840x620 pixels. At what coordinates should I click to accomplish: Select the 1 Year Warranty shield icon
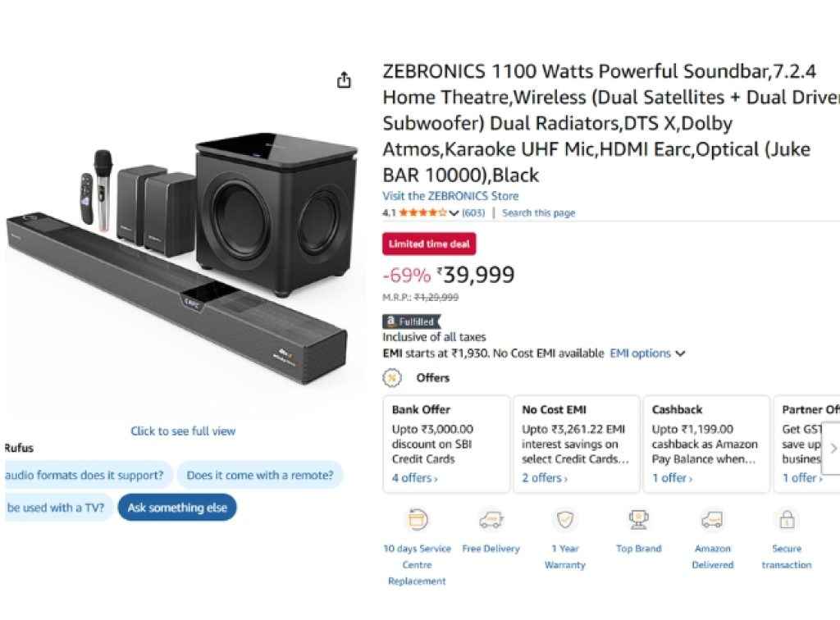pos(564,520)
